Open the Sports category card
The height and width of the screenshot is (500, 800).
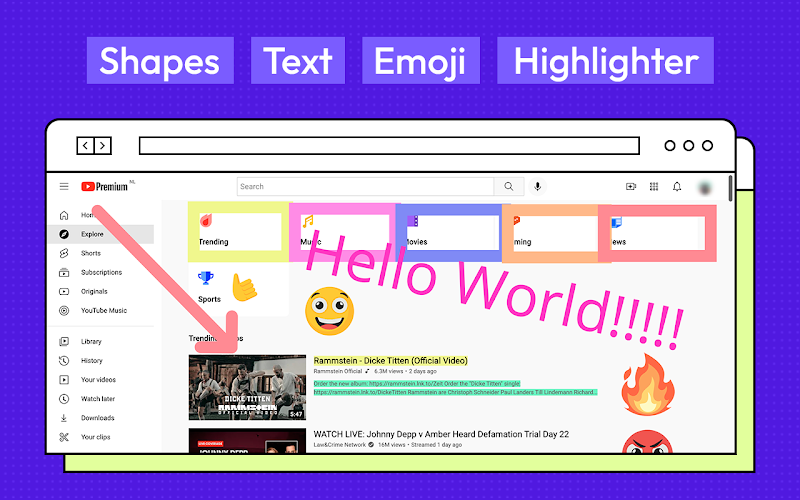(238, 289)
